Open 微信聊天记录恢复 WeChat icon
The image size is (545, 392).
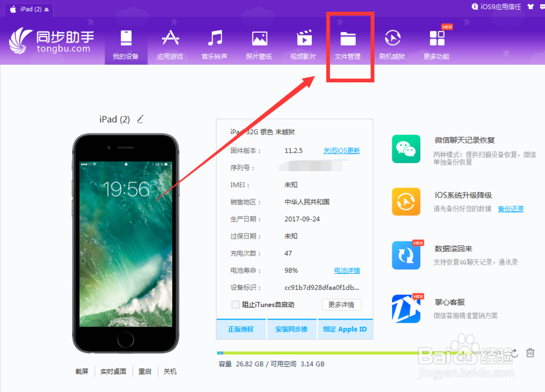click(x=406, y=149)
